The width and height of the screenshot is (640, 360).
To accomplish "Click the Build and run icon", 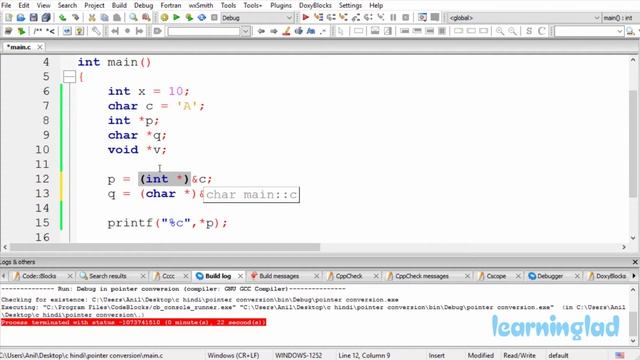I will coord(189,18).
